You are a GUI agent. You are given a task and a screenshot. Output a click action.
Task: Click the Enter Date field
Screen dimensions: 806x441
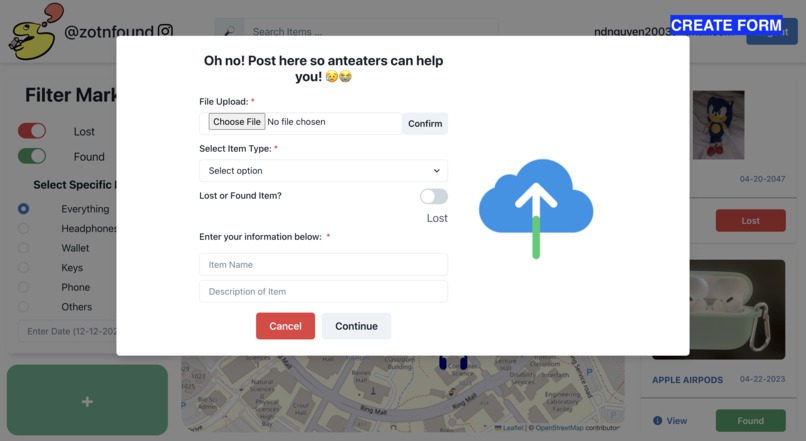point(68,331)
